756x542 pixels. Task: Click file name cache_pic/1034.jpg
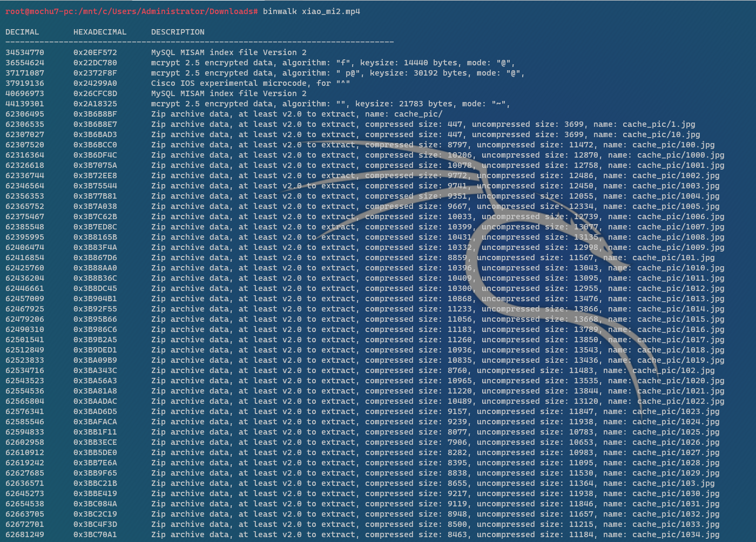click(x=676, y=534)
